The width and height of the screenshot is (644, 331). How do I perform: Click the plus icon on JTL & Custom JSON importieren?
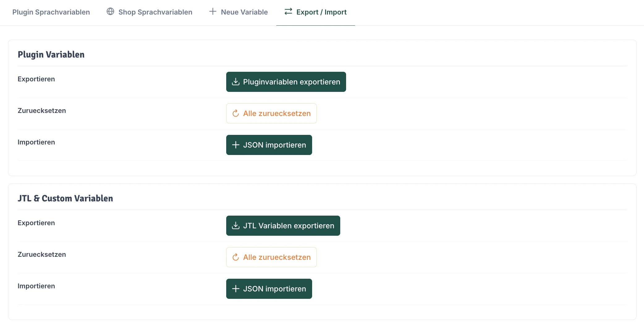pyautogui.click(x=236, y=289)
